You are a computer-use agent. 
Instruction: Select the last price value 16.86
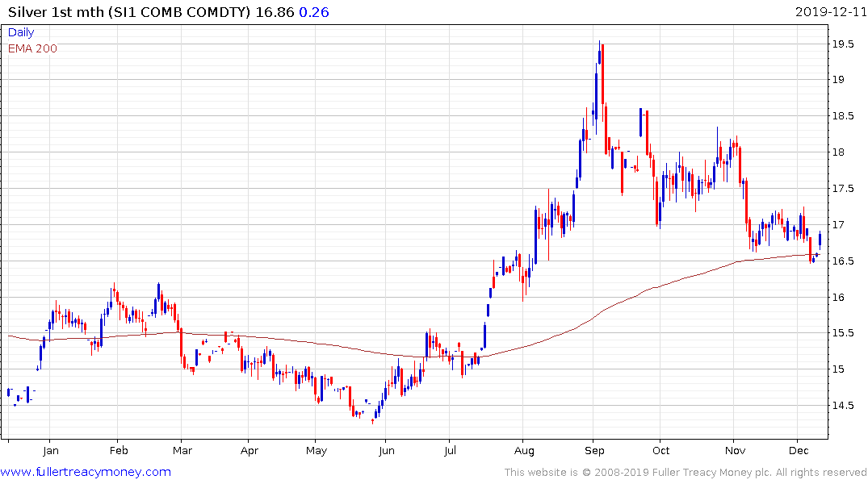pos(275,12)
